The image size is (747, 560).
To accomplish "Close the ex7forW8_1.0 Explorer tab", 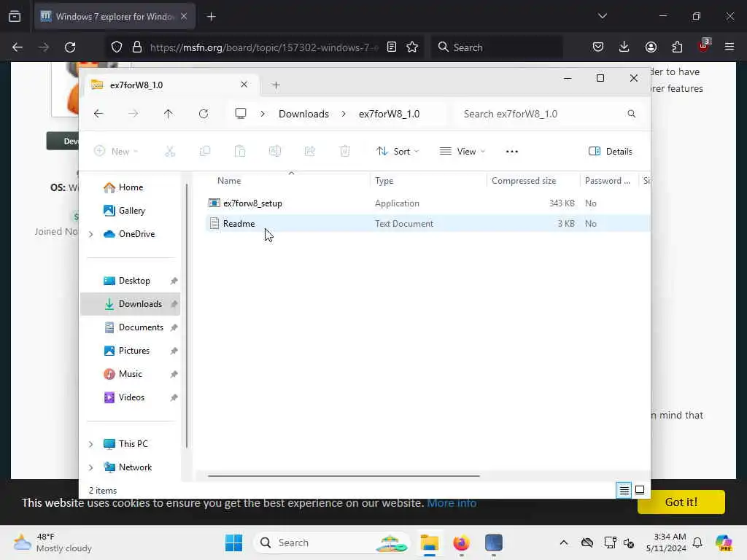I will pos(244,85).
